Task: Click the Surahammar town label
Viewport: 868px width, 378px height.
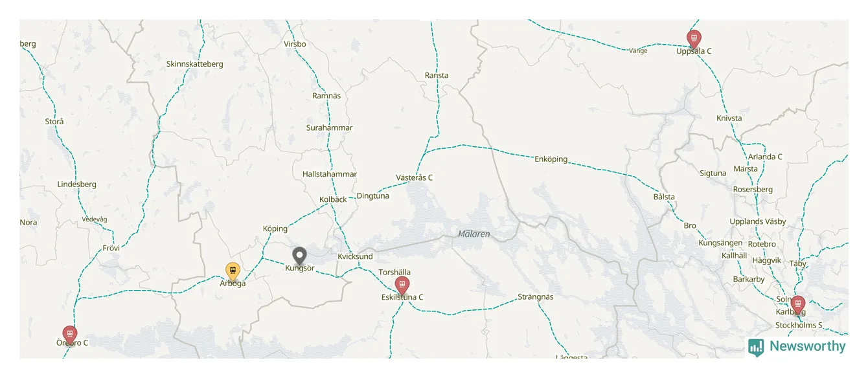Action: pyautogui.click(x=330, y=128)
